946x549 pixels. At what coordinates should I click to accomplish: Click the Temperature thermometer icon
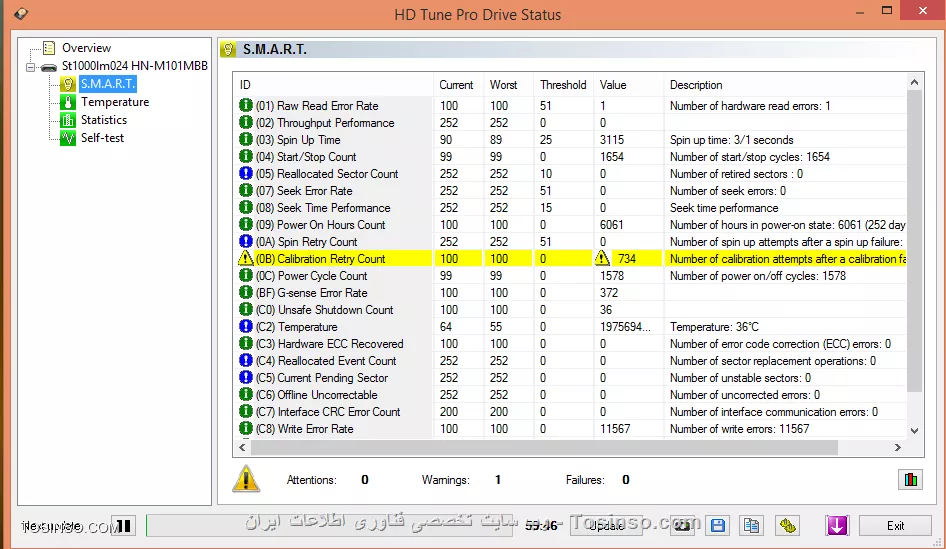pyautogui.click(x=68, y=102)
